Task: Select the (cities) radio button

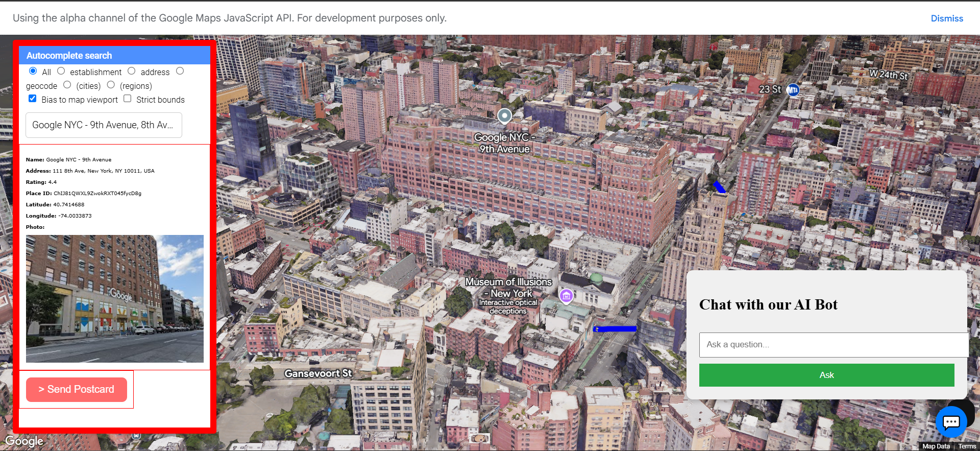Action: click(x=67, y=85)
